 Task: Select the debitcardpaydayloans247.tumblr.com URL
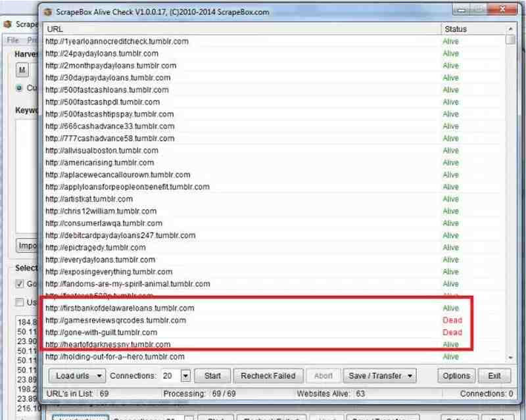(120, 235)
